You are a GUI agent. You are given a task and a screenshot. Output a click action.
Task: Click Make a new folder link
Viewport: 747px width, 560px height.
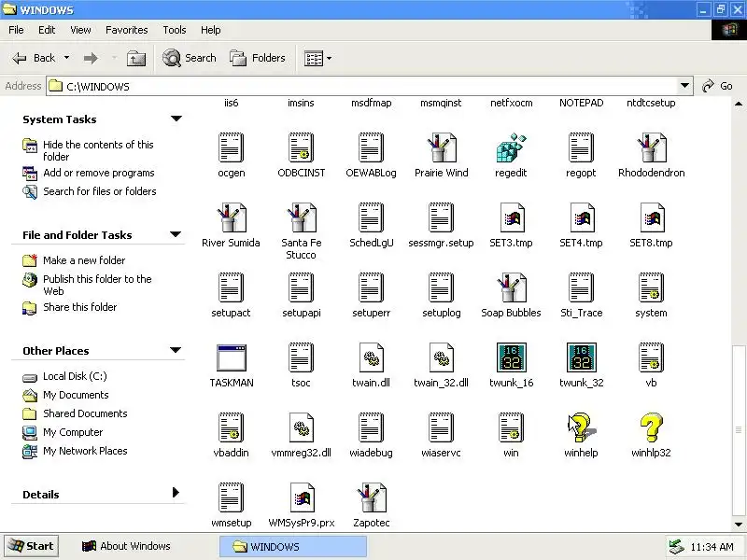coord(84,260)
